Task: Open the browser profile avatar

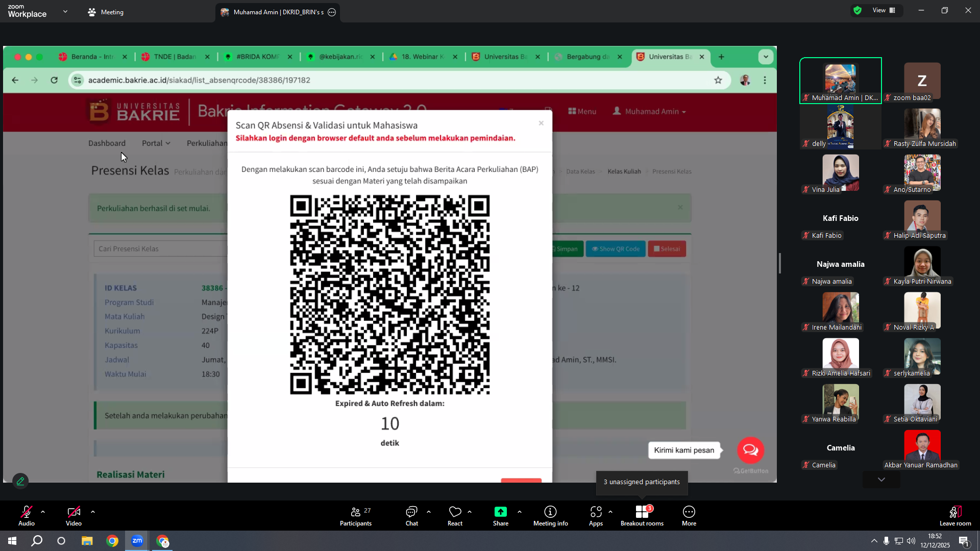Action: coord(745,80)
